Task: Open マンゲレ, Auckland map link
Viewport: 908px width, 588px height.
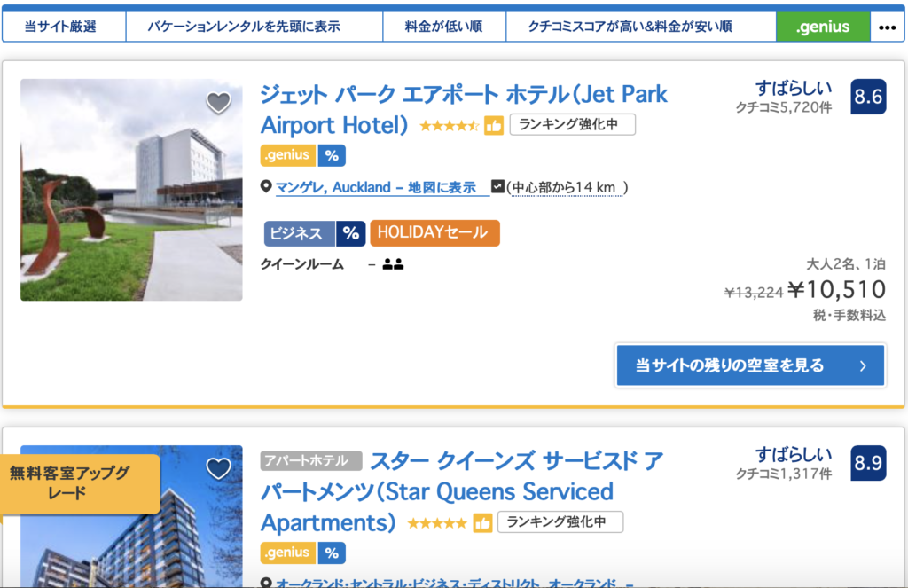Action: pos(382,187)
